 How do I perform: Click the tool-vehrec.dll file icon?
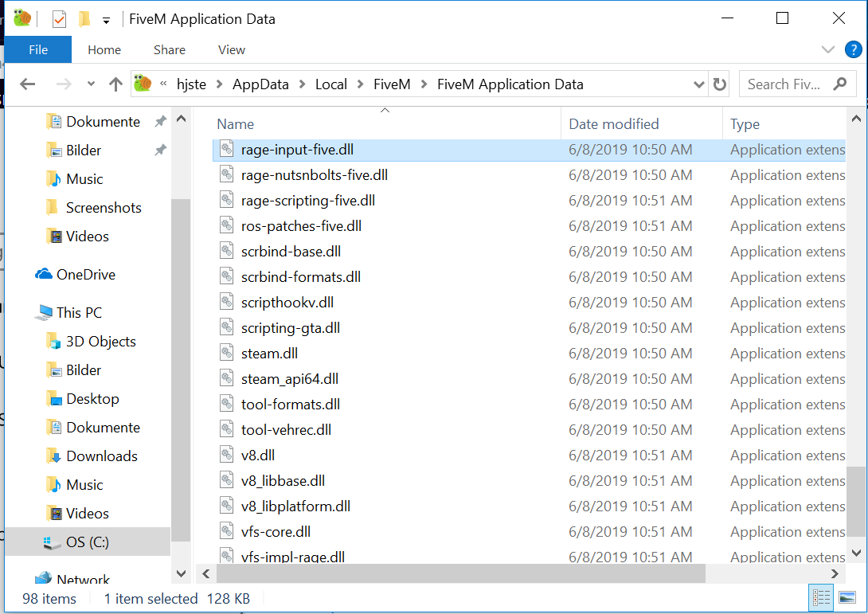[226, 429]
